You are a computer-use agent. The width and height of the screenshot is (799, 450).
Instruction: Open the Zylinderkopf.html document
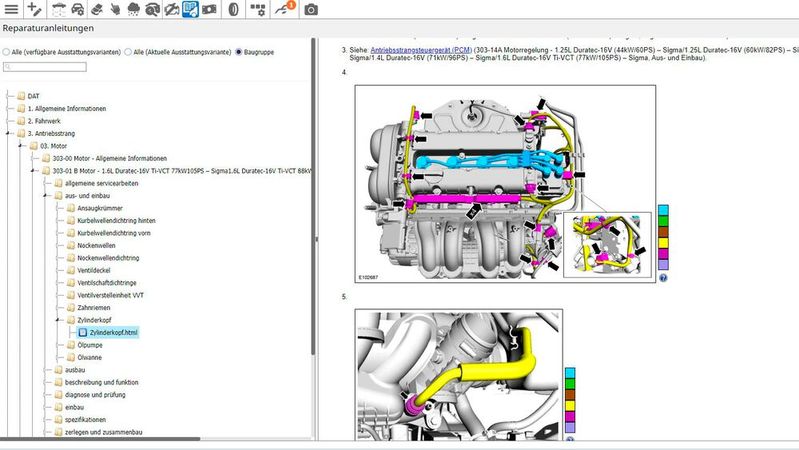[112, 332]
